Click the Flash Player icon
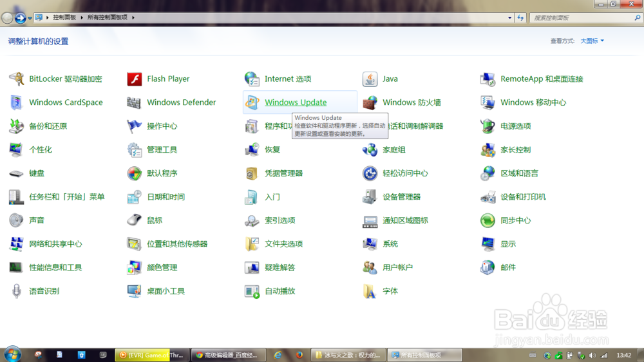 tap(135, 79)
